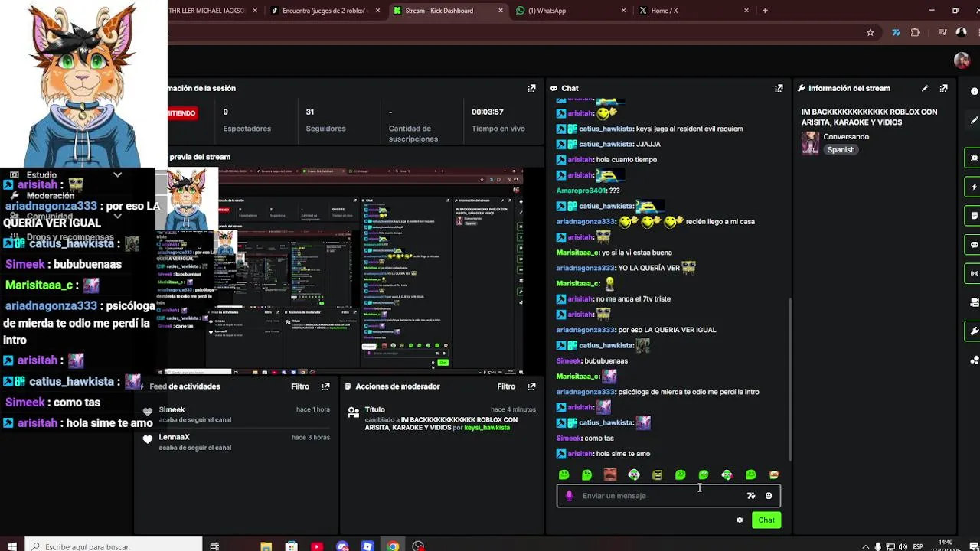The width and height of the screenshot is (980, 551).
Task: Open a new browser tab
Action: (x=765, y=11)
